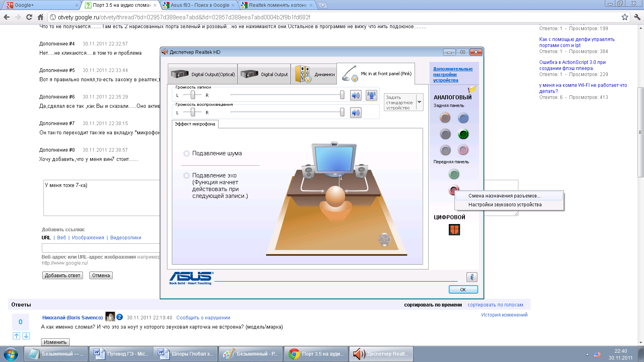Image resolution: width=644 pixels, height=362 pixels.
Task: Open the Сообщить о нарушении link
Action: pyautogui.click(x=203, y=318)
